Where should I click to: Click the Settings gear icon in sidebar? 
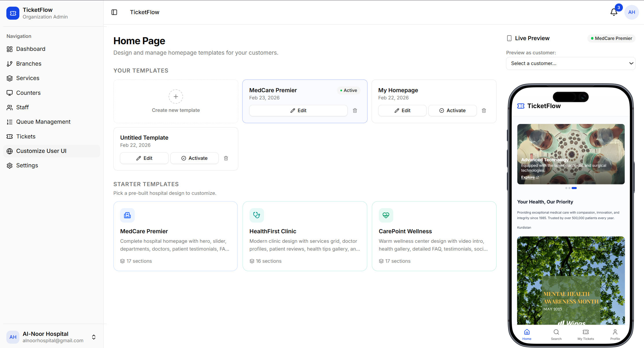point(10,165)
